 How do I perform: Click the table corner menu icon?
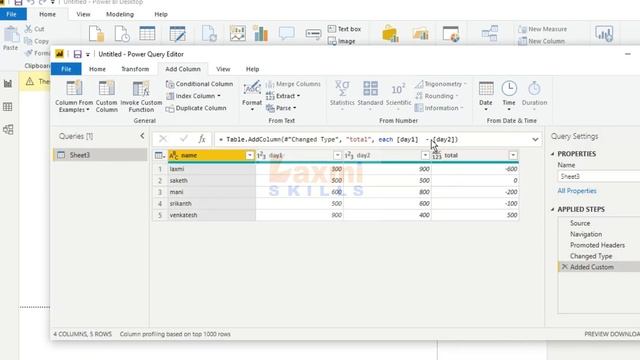160,156
